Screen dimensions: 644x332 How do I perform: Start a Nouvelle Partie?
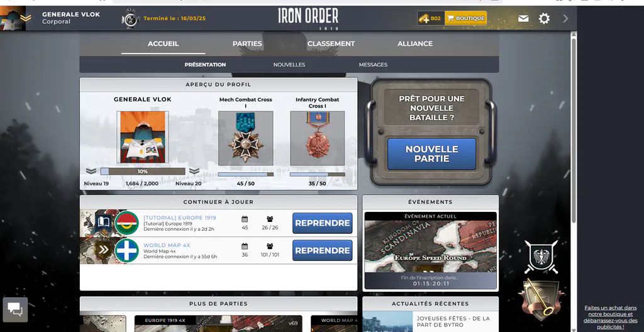coord(431,154)
